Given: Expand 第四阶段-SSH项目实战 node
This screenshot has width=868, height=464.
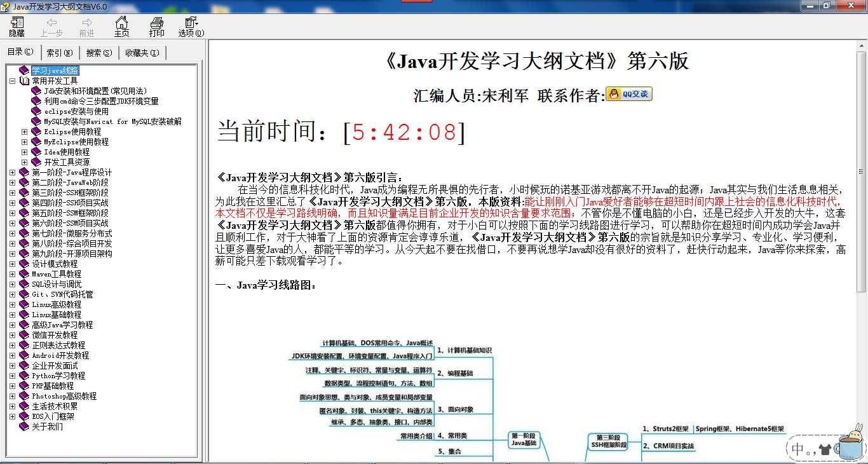Looking at the screenshot, I should 12,203.
